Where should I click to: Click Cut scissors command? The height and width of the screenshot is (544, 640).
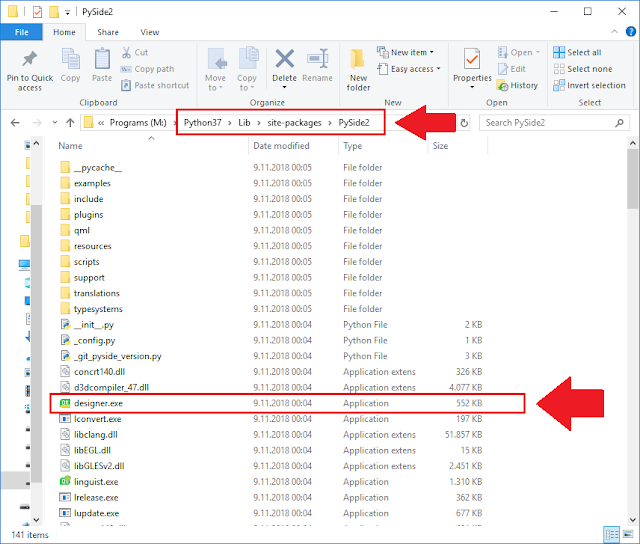[x=135, y=52]
